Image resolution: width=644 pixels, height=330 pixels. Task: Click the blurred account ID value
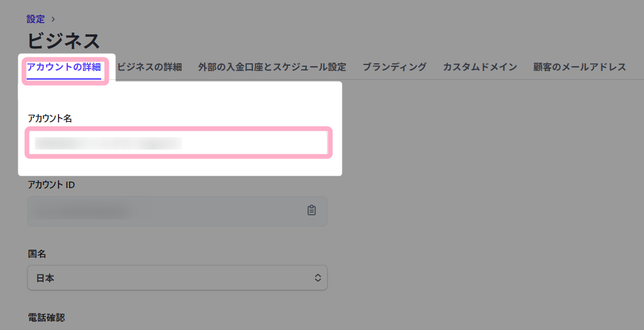tap(83, 211)
